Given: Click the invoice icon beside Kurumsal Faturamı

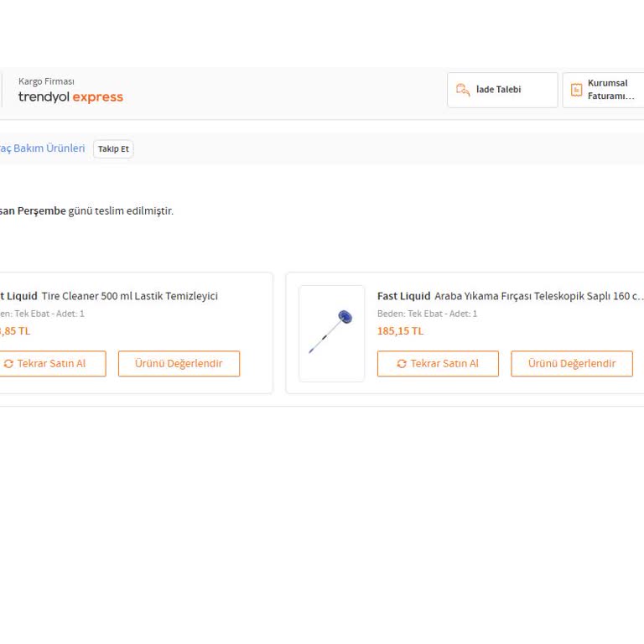Looking at the screenshot, I should [x=576, y=90].
